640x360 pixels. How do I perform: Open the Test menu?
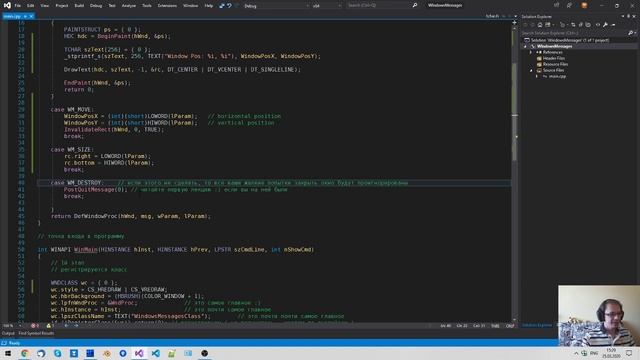point(112,6)
